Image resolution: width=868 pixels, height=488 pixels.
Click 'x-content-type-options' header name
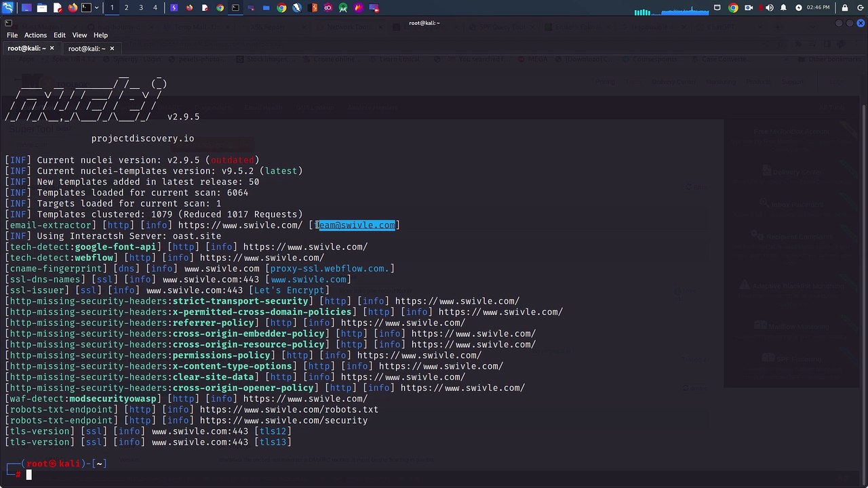pyautogui.click(x=233, y=366)
